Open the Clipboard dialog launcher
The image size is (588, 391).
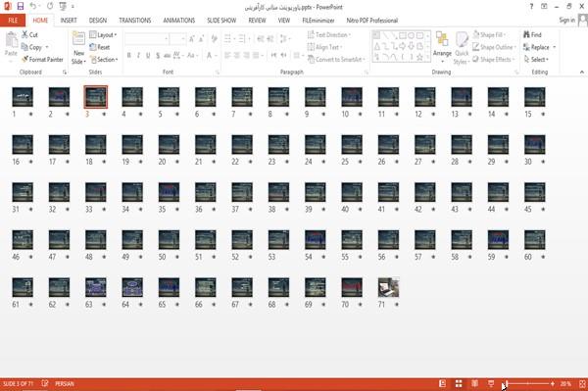[x=65, y=72]
